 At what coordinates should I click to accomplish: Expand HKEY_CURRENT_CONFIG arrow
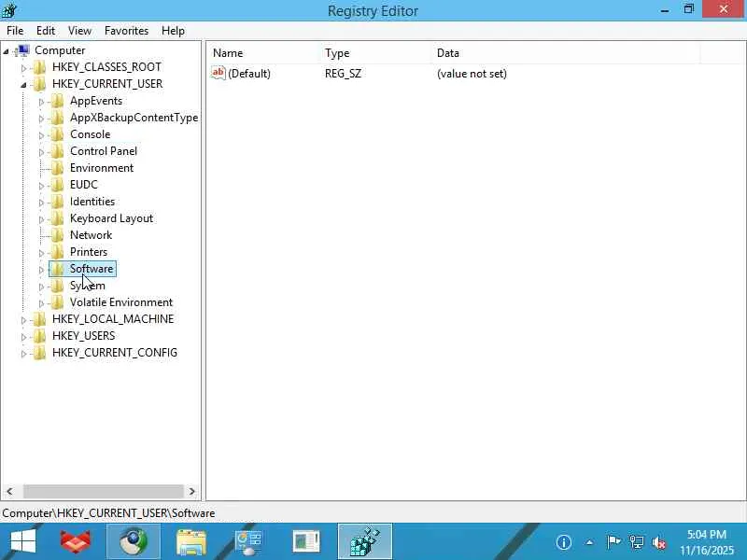[23, 354]
